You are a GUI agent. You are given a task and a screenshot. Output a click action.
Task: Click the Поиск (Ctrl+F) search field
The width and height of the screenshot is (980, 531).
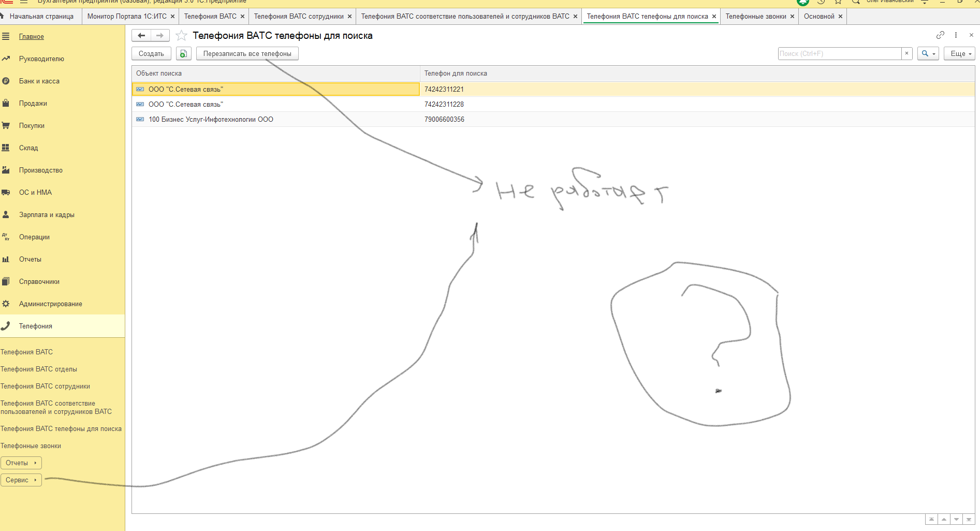[840, 53]
